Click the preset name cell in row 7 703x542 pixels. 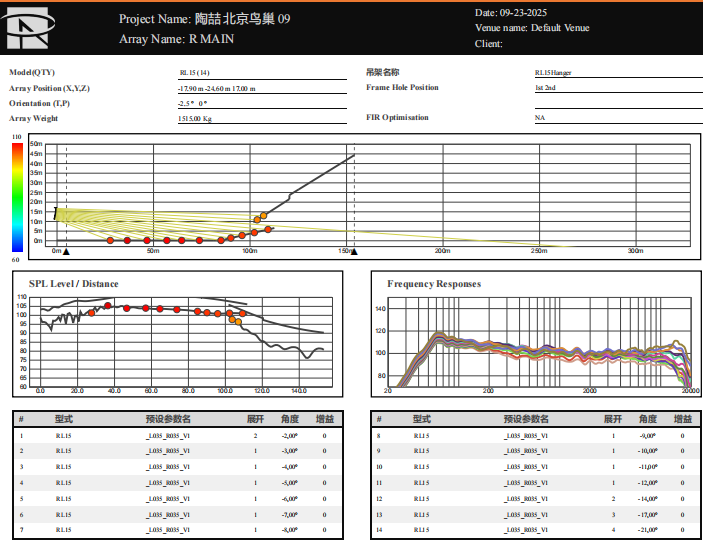coord(168,530)
